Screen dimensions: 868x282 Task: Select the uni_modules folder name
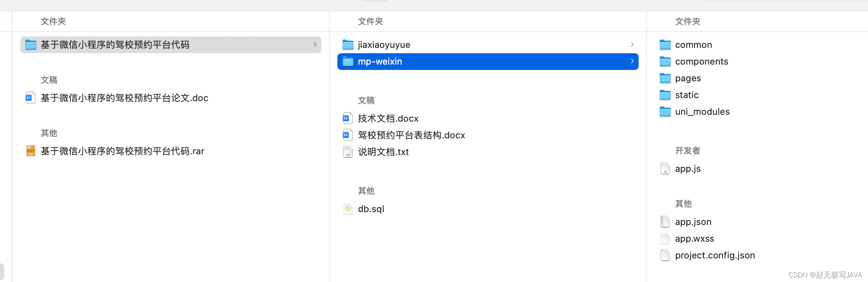pyautogui.click(x=703, y=112)
